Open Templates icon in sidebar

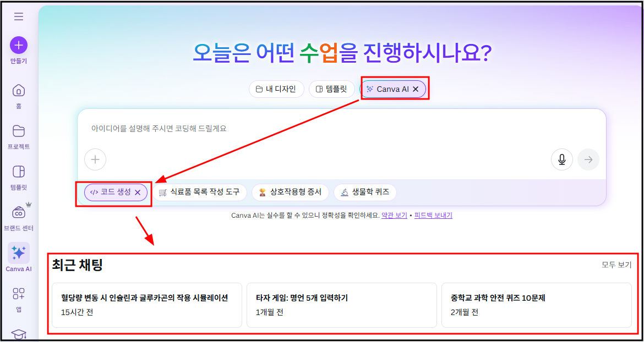(x=19, y=171)
